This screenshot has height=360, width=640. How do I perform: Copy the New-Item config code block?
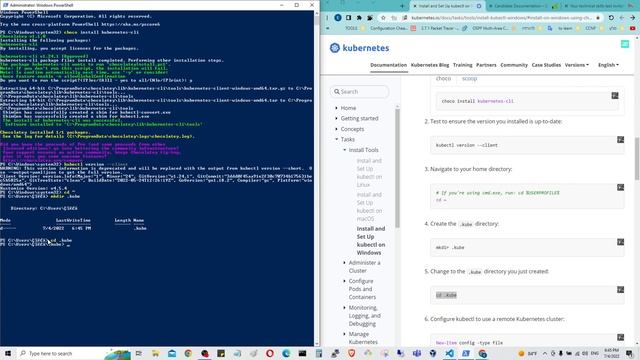pos(620,337)
